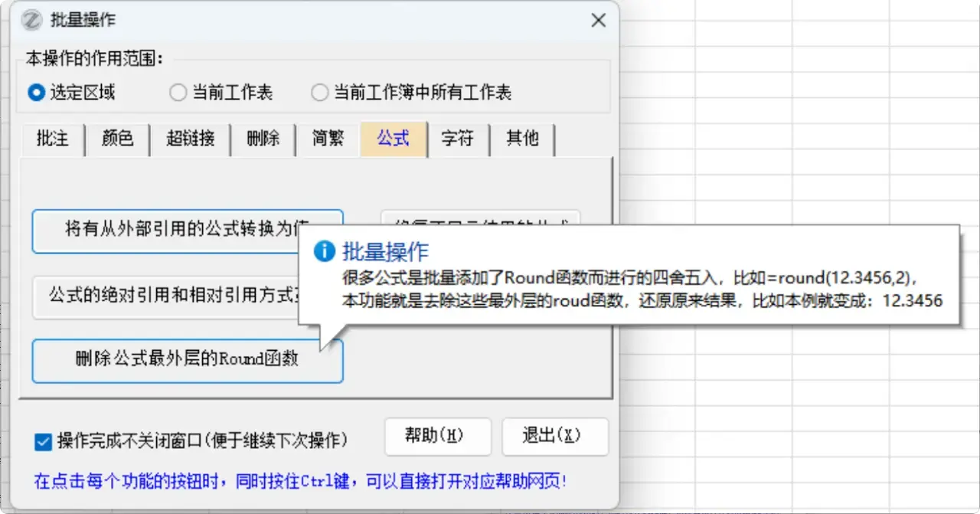The width and height of the screenshot is (980, 514).
Task: Switch to the 颜色 tab
Action: [x=117, y=139]
